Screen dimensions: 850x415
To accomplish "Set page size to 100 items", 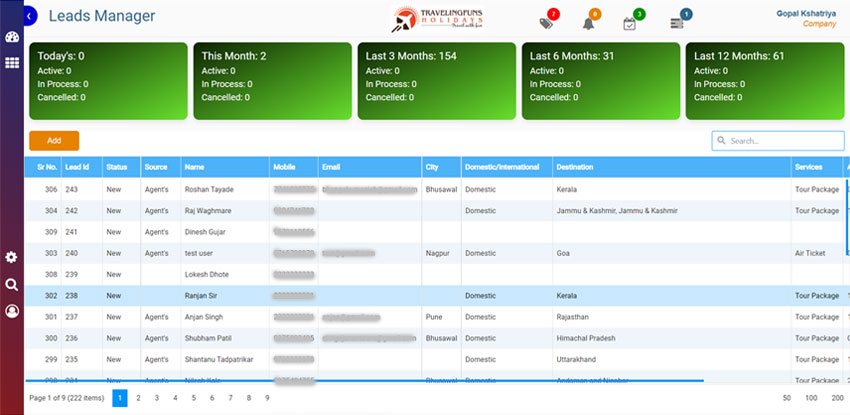I will click(811, 398).
